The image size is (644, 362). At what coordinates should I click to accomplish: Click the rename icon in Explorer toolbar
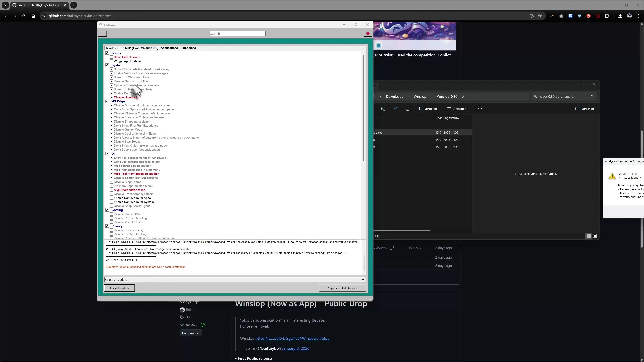(x=383, y=109)
